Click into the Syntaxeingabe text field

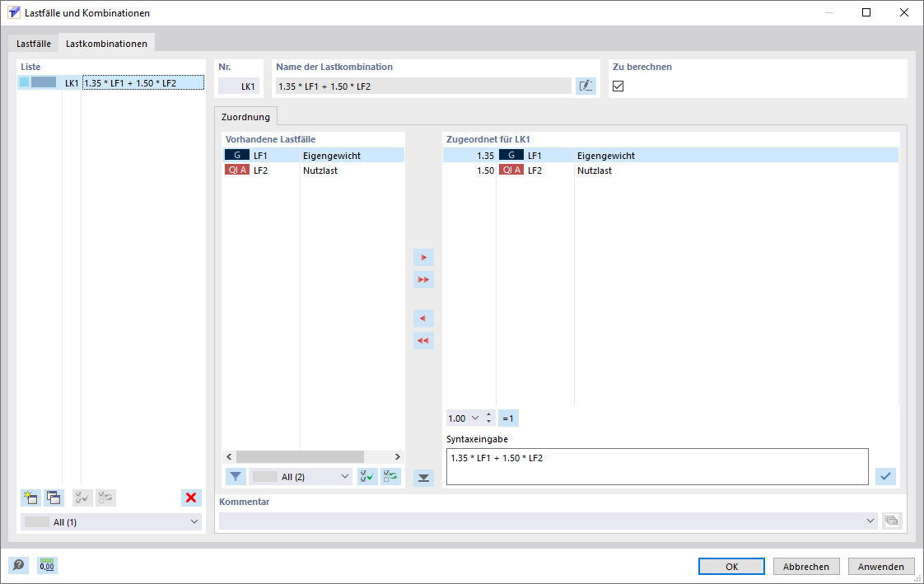(657, 467)
